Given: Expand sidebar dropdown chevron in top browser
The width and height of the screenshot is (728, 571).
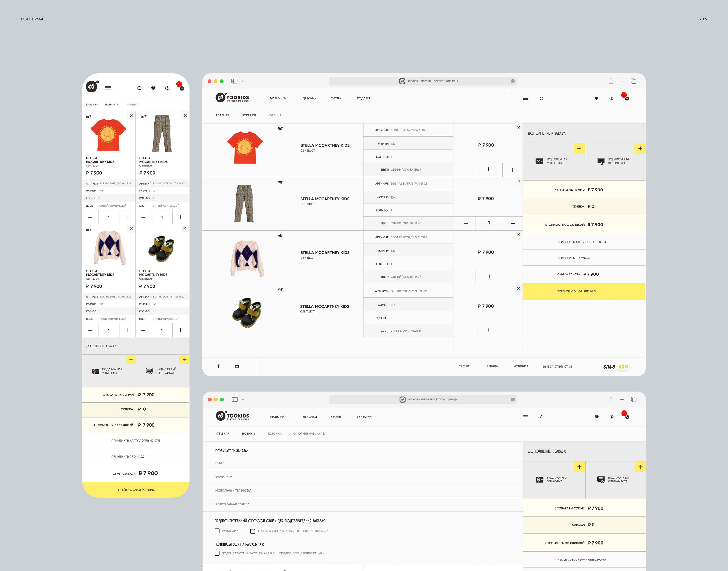Looking at the screenshot, I should click(243, 81).
